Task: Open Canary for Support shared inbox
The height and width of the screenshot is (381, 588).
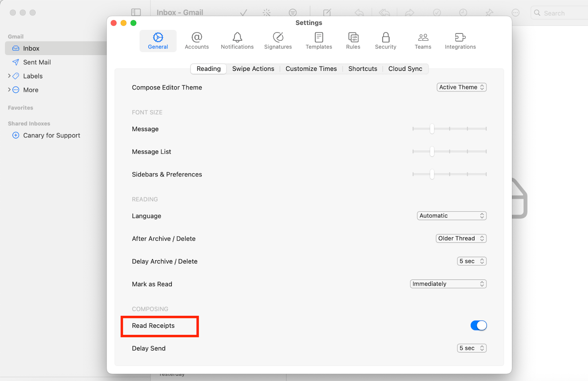Action: click(x=51, y=135)
